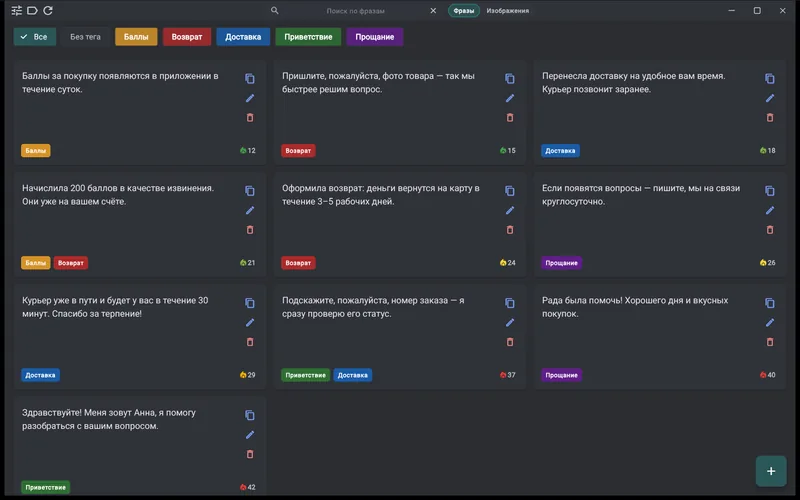Viewport: 800px width, 500px height.
Task: Clear the search field with X
Action: tap(433, 10)
